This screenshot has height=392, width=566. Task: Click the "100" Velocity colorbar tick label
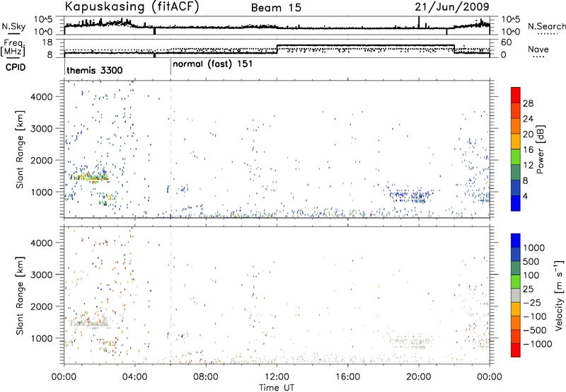(532, 275)
